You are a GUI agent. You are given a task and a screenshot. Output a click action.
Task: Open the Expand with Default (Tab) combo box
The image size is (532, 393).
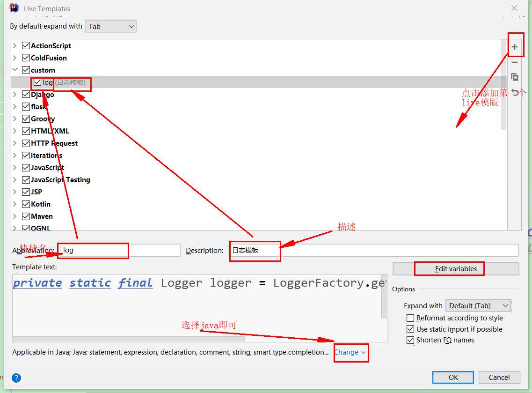coord(478,306)
